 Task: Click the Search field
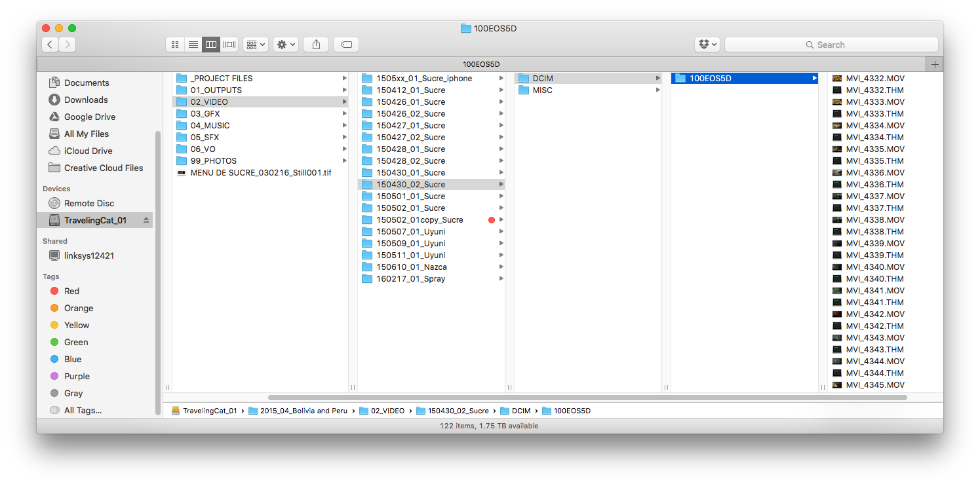[831, 45]
